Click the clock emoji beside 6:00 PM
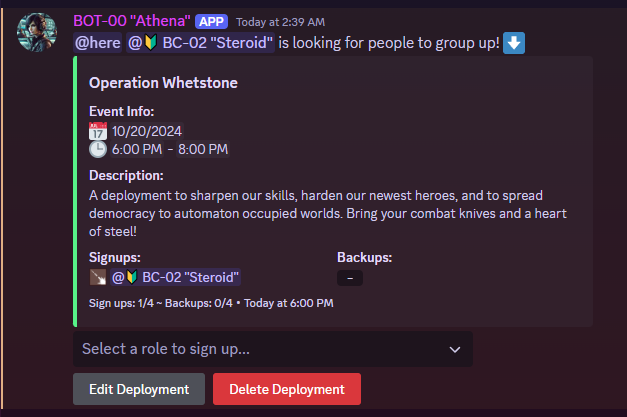This screenshot has width=627, height=417. pos(98,149)
